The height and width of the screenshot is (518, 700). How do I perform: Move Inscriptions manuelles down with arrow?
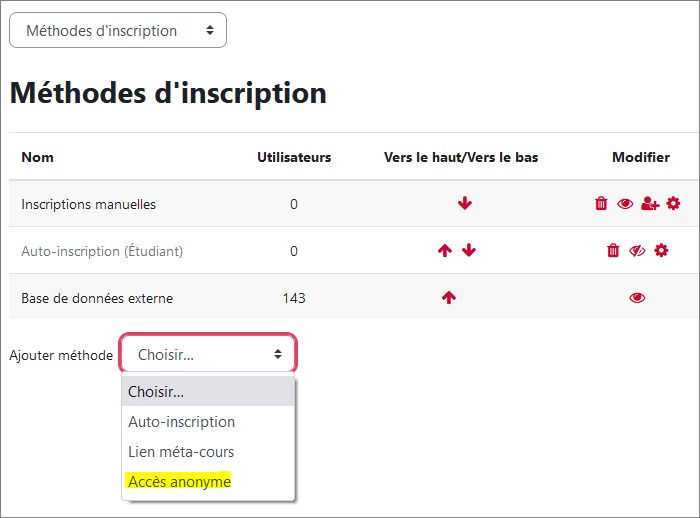(x=465, y=204)
